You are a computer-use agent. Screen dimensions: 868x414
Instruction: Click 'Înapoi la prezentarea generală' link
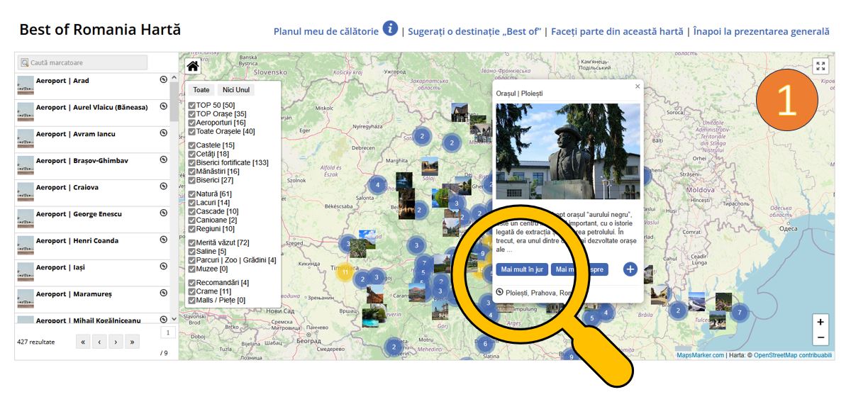(761, 31)
